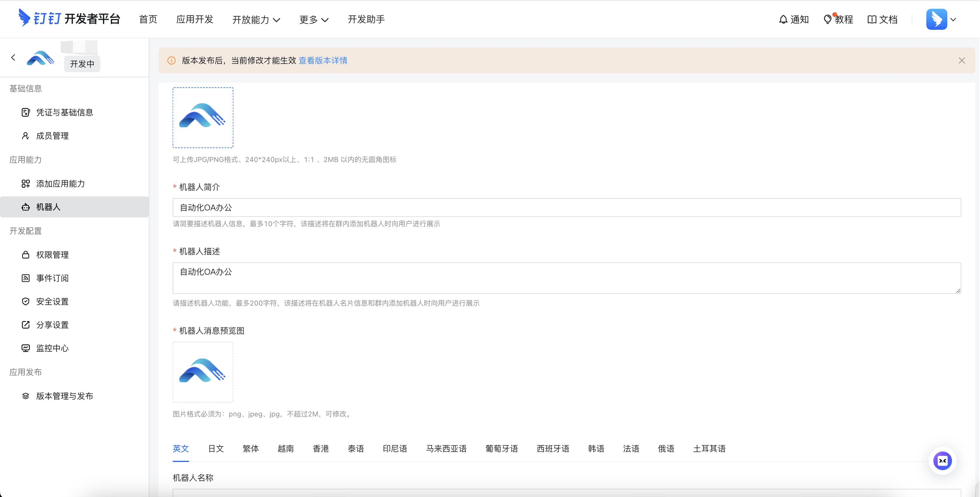This screenshot has width=980, height=497.
Task: Open 查看版本详情 link
Action: click(322, 60)
